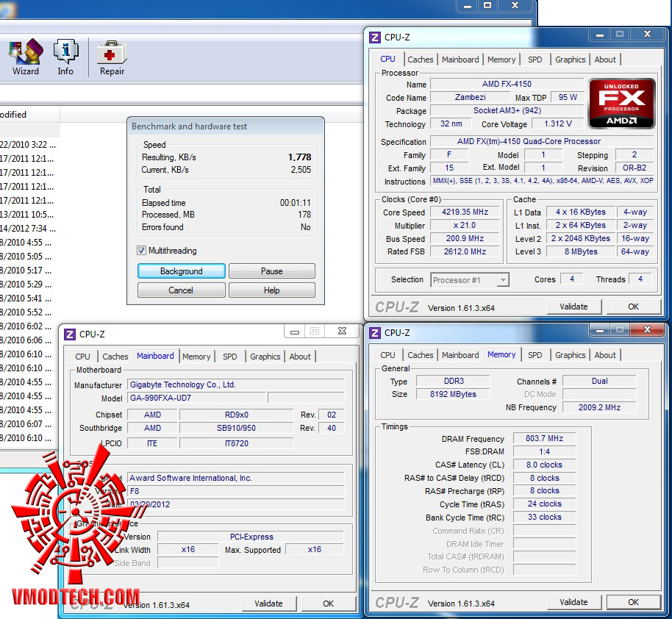This screenshot has height=619, width=672.
Task: Click OK in Mainboard CPU-Z window
Action: pos(329,604)
